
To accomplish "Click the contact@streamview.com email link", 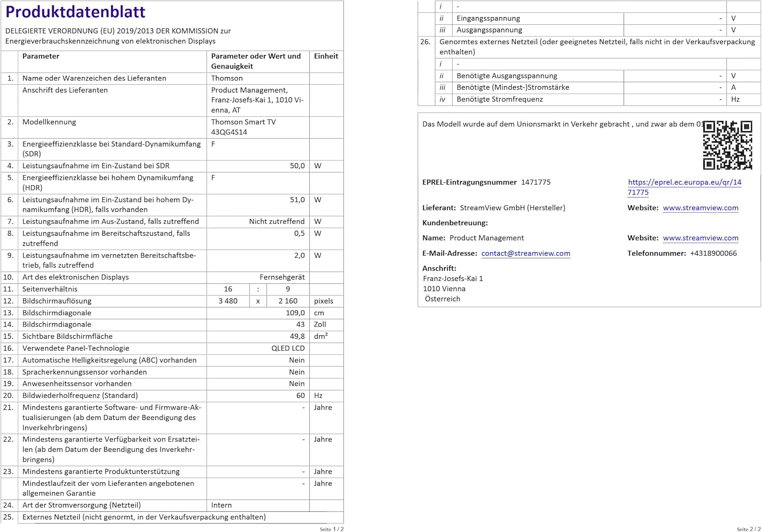I will click(525, 253).
